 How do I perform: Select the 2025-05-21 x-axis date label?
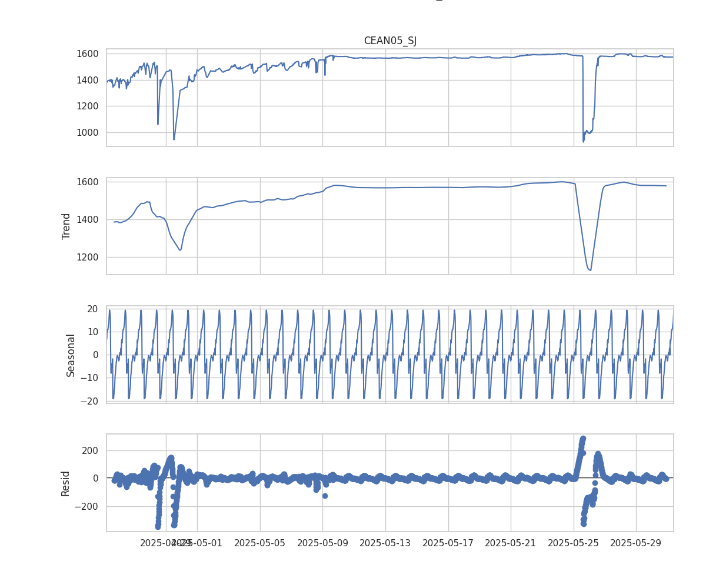[511, 543]
